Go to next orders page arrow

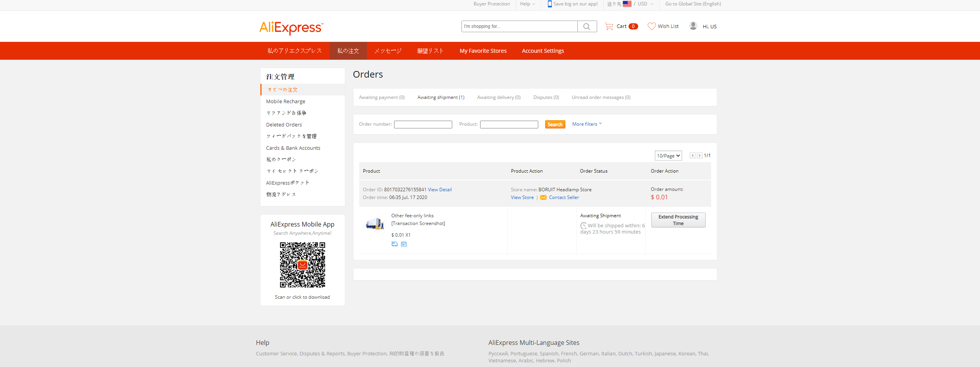pyautogui.click(x=699, y=156)
